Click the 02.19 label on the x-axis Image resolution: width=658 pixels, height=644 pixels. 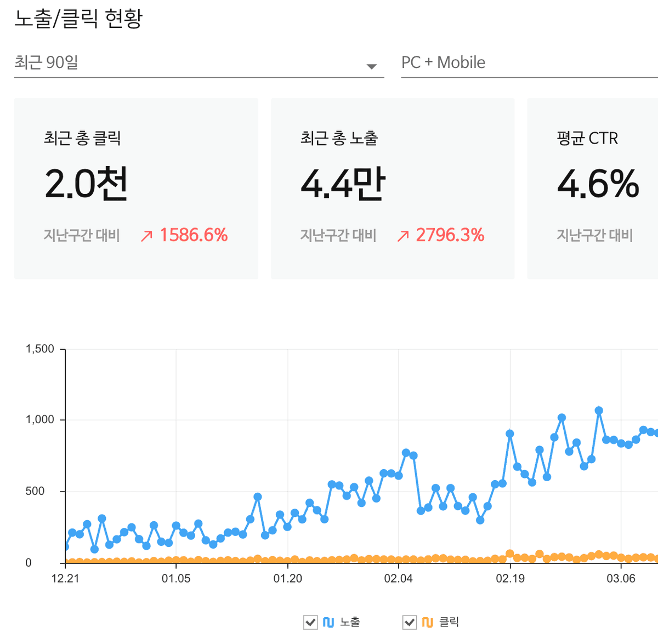(510, 578)
